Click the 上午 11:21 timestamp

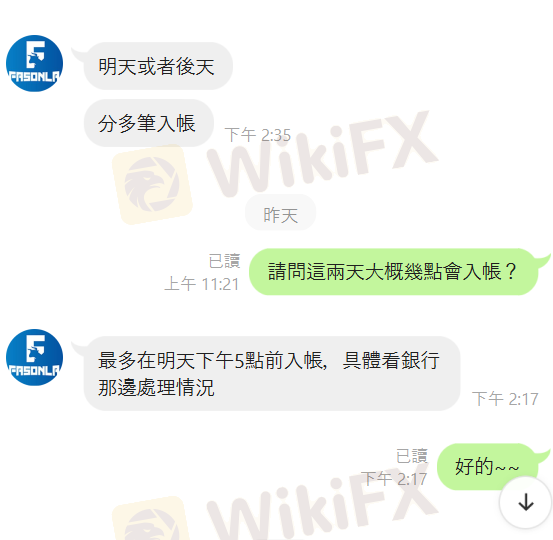(x=202, y=284)
